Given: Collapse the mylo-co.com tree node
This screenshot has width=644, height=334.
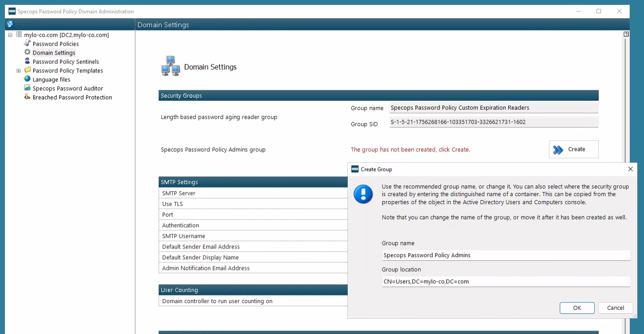Looking at the screenshot, I should coord(10,35).
